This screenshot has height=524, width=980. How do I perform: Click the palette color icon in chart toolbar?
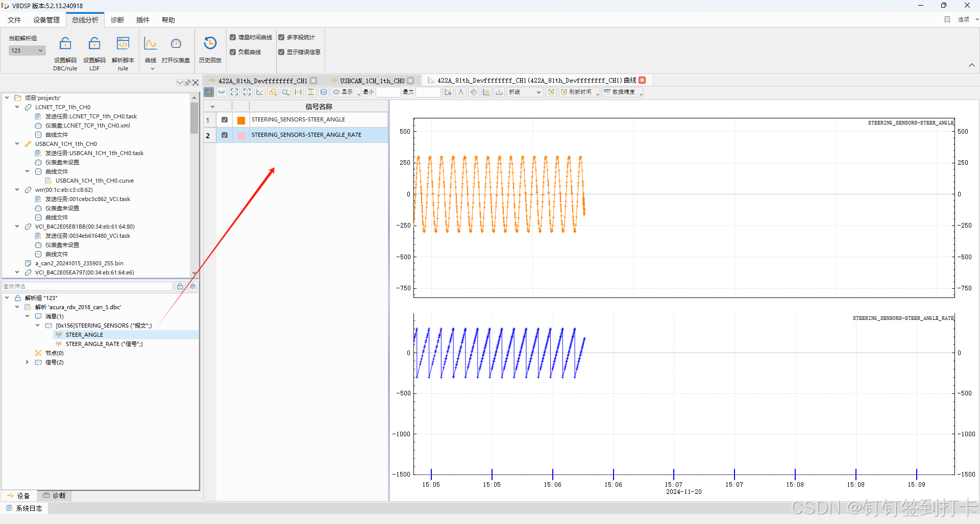pos(474,92)
